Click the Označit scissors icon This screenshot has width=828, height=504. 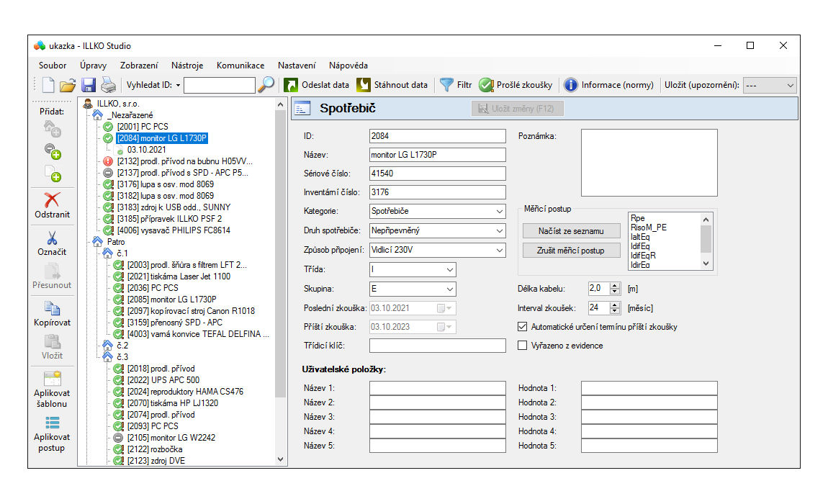point(52,238)
